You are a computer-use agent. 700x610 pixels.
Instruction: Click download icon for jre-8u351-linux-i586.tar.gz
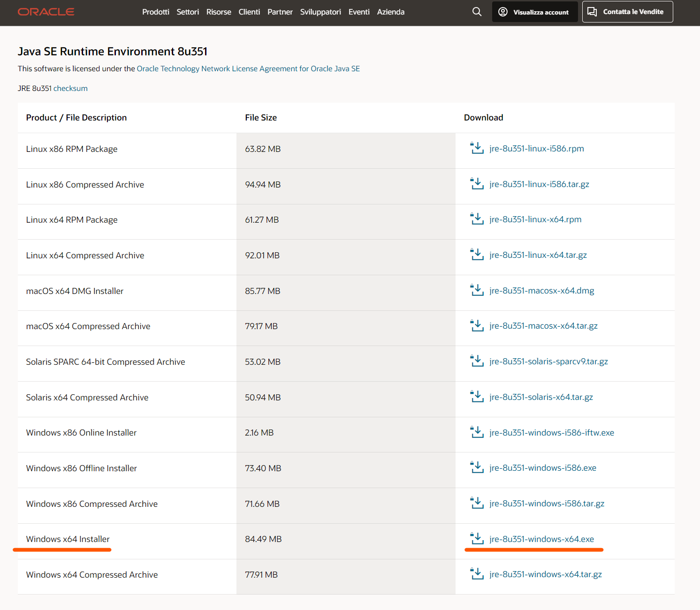point(477,184)
